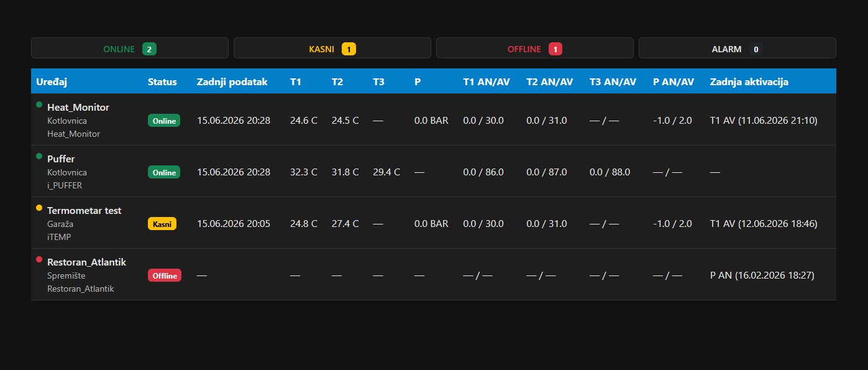This screenshot has width=868, height=370.
Task: Click the count badge 0 in ALARM
Action: coord(756,49)
